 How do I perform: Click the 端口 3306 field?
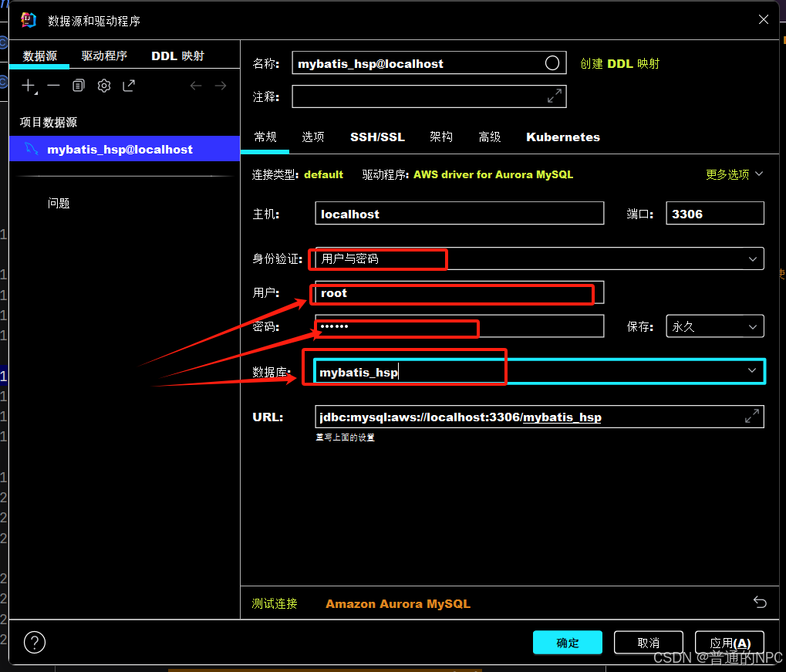coord(715,213)
